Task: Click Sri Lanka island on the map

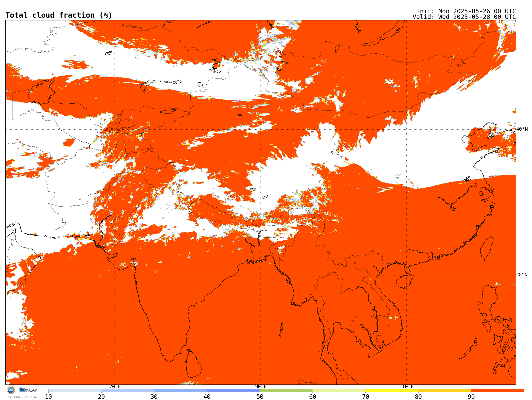Action: pyautogui.click(x=193, y=364)
